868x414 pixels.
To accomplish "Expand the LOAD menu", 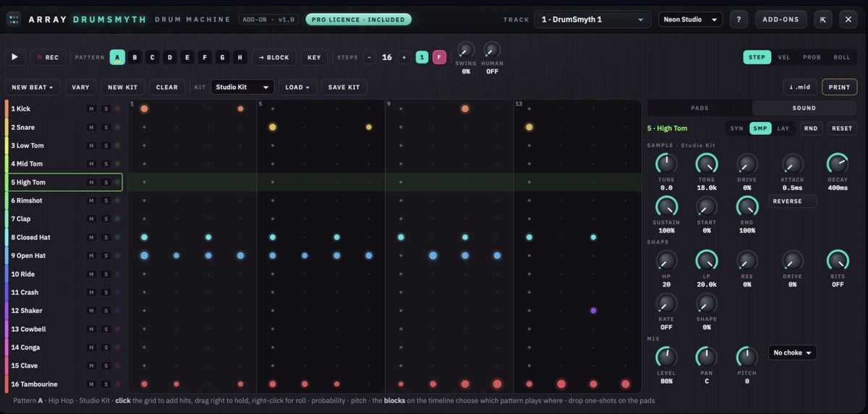I will point(297,87).
